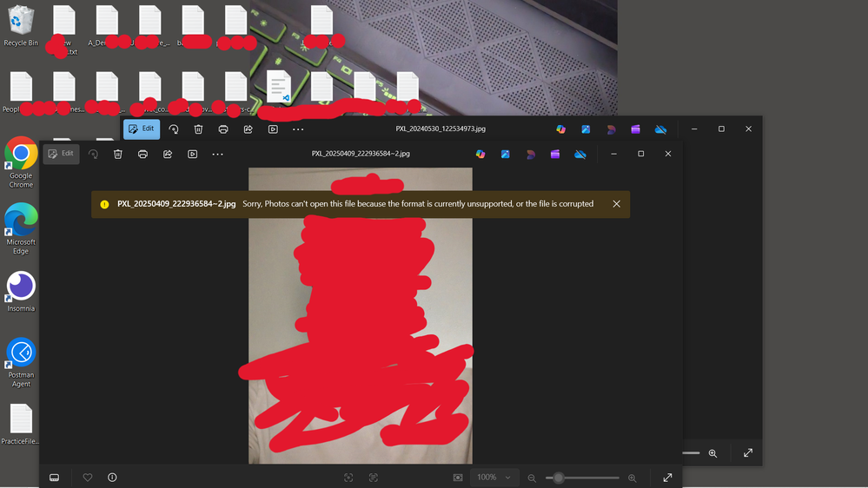Click the scan text icon in the bottom bar
868x488 pixels.
coord(374,478)
